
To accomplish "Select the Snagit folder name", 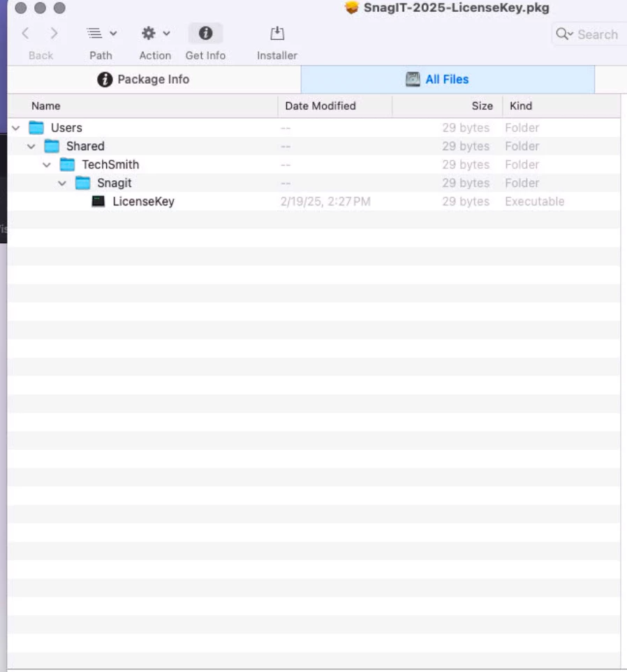I will tap(115, 183).
